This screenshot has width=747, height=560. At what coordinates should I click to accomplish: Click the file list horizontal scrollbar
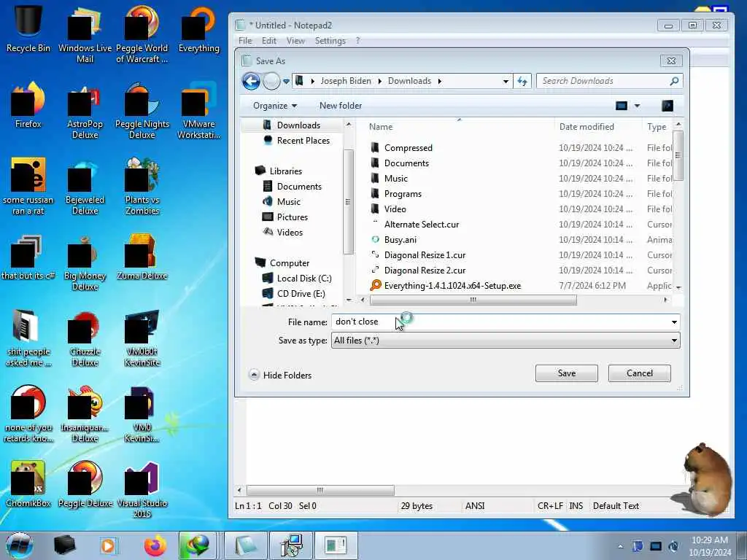(x=473, y=300)
